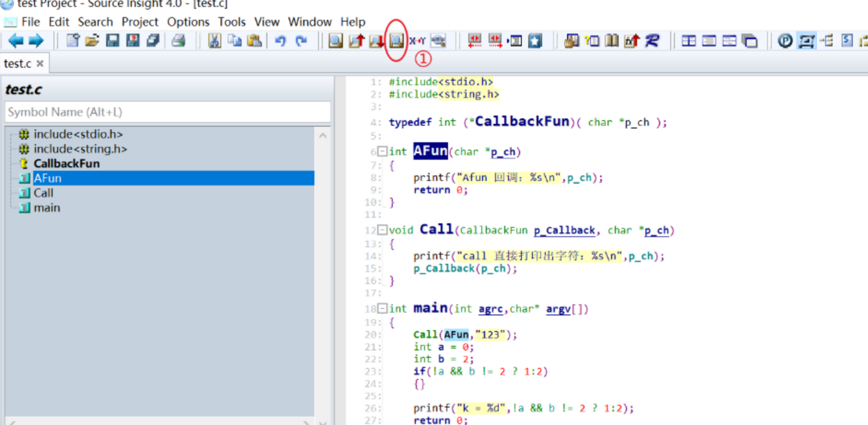This screenshot has width=868, height=425.
Task: Open the File menu
Action: [x=30, y=22]
